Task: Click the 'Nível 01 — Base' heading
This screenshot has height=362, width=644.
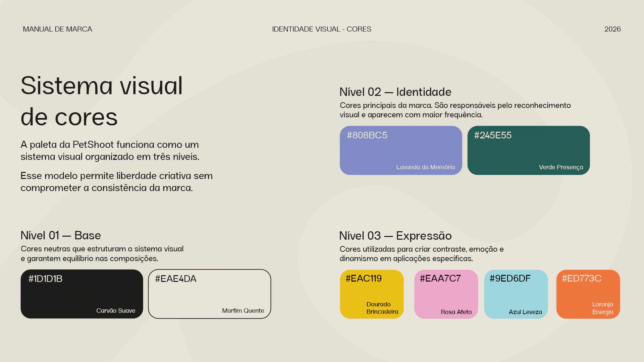Action: 61,235
